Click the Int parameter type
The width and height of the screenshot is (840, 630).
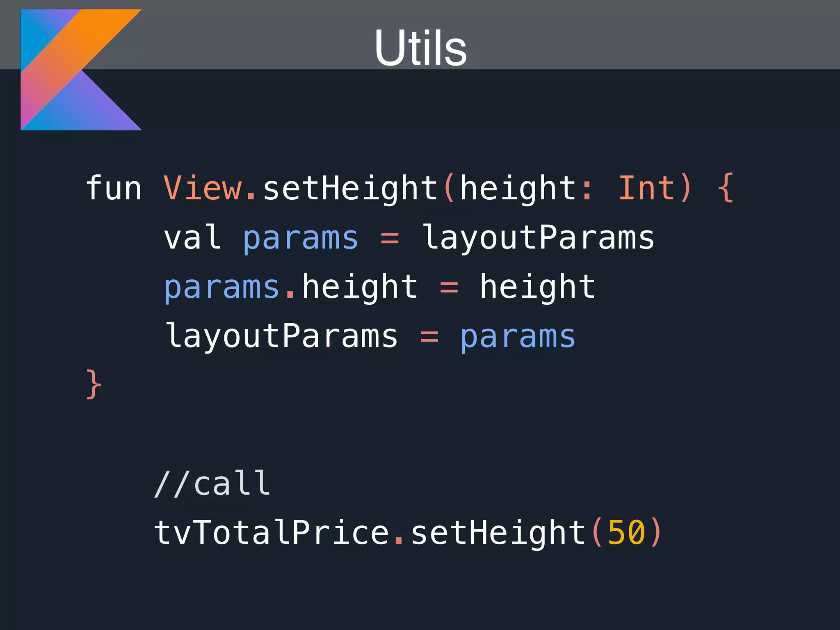(646, 188)
